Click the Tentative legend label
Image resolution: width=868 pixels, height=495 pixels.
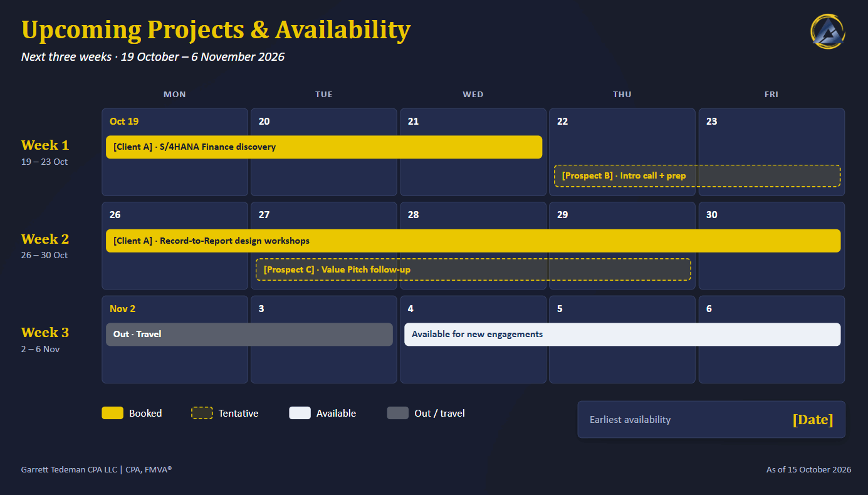pos(239,414)
